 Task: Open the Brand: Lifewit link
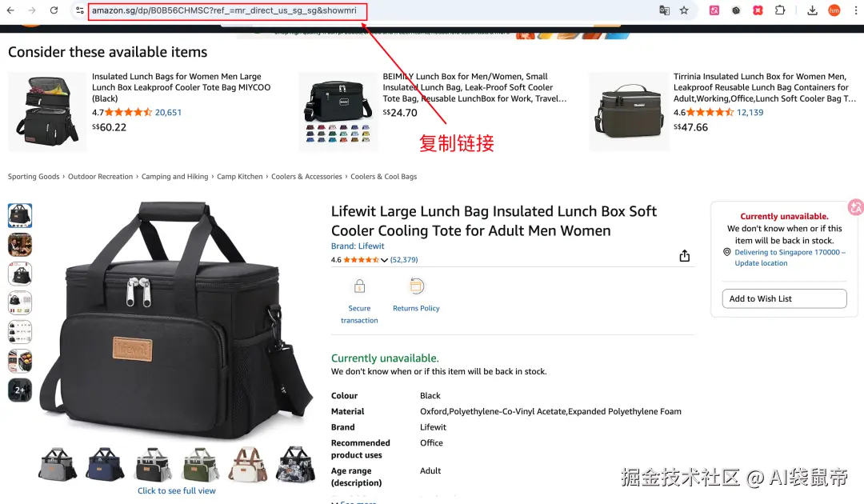click(358, 246)
